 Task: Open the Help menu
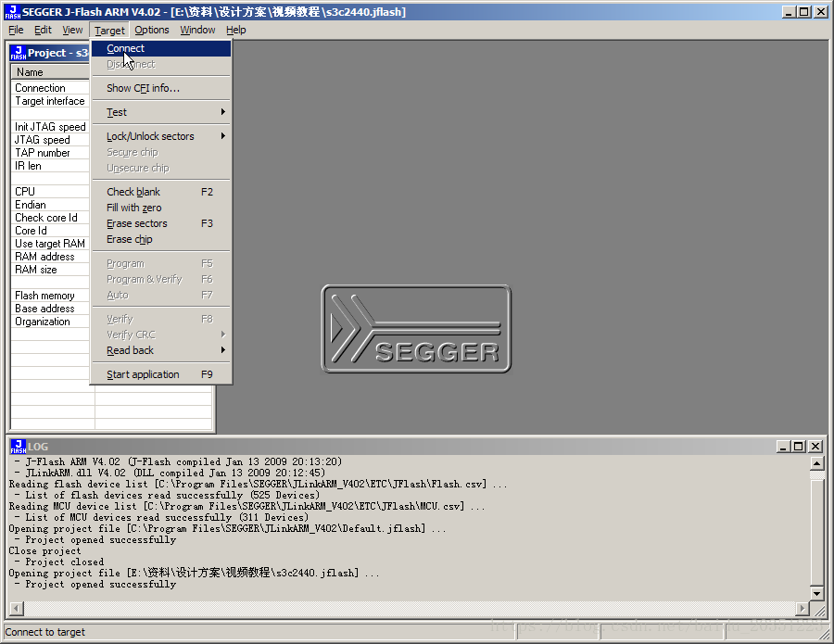click(x=235, y=30)
